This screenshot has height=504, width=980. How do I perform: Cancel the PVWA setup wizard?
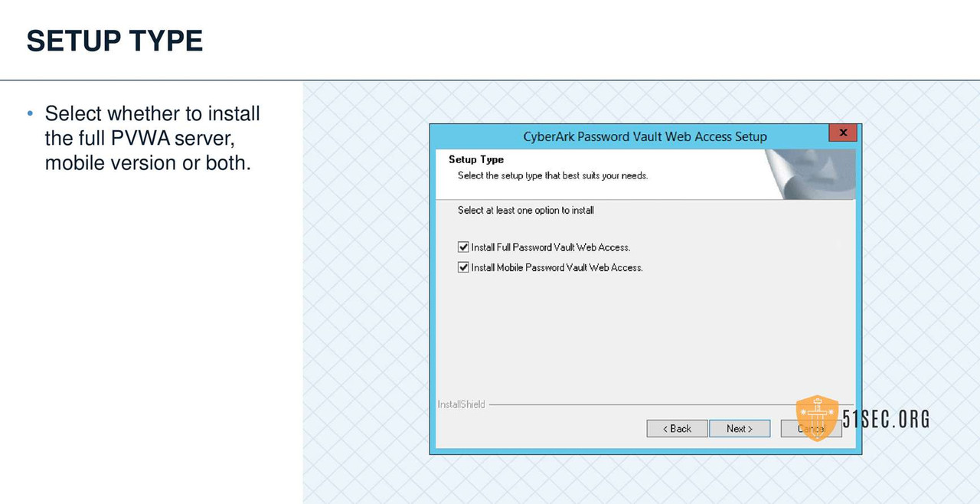811,429
